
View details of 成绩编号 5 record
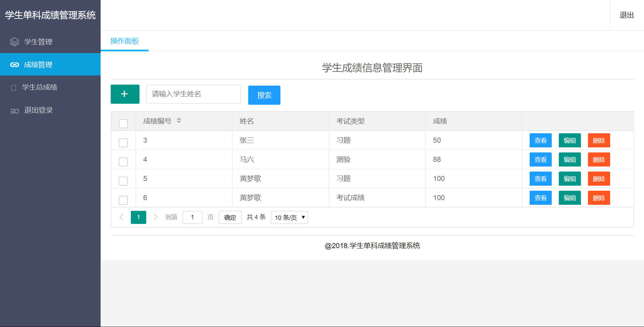[540, 179]
